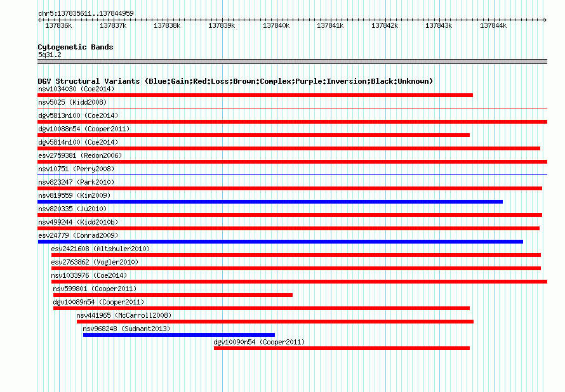Click the dgv10089n54 (Cooper2011) label

[98, 302]
